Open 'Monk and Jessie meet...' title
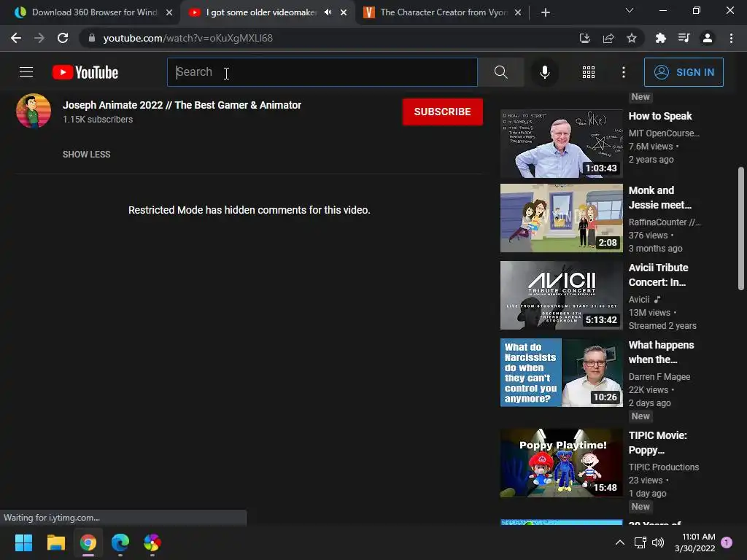The width and height of the screenshot is (747, 560). [659, 198]
